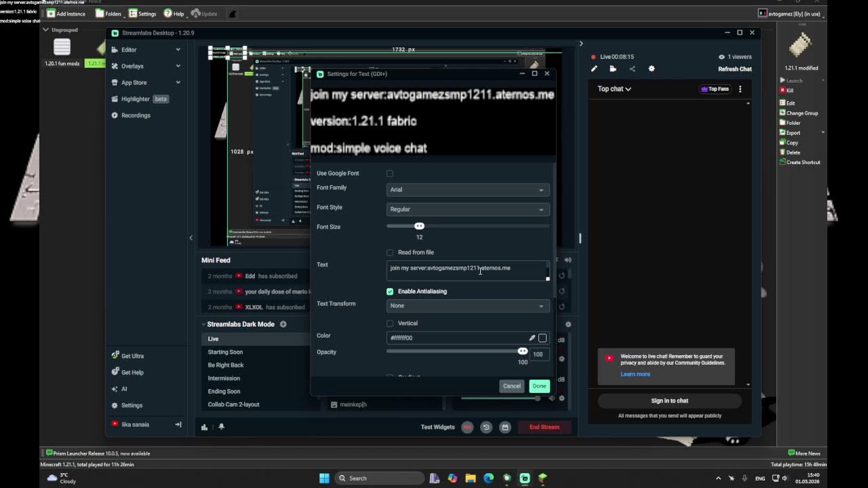Click Add Instance in Prism Launcher

(x=66, y=14)
